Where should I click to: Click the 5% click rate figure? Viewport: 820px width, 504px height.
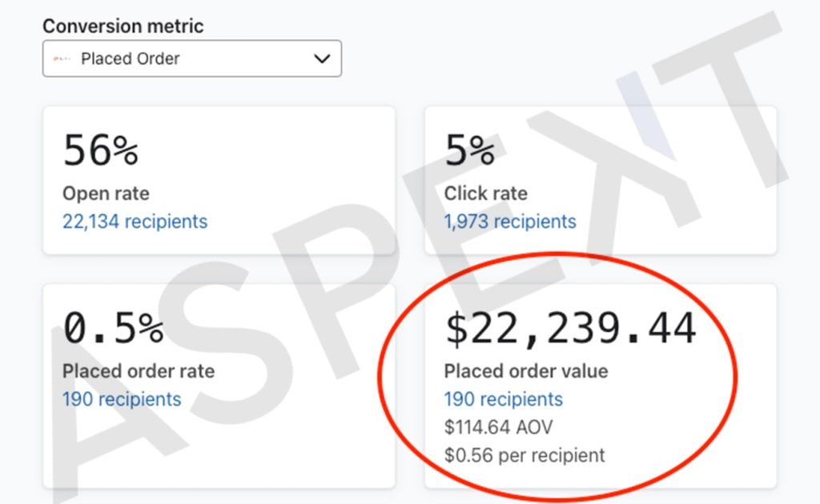[x=469, y=150]
